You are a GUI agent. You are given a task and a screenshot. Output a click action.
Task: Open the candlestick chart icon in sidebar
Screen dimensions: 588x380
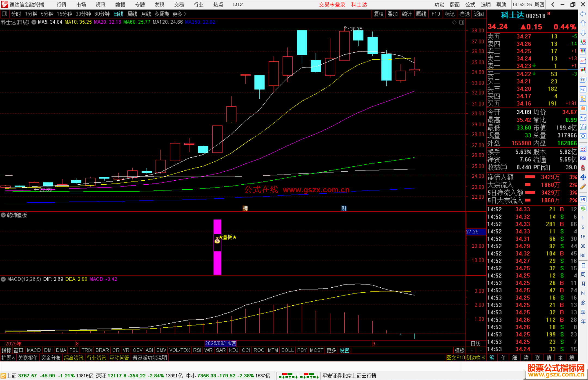coord(583,70)
